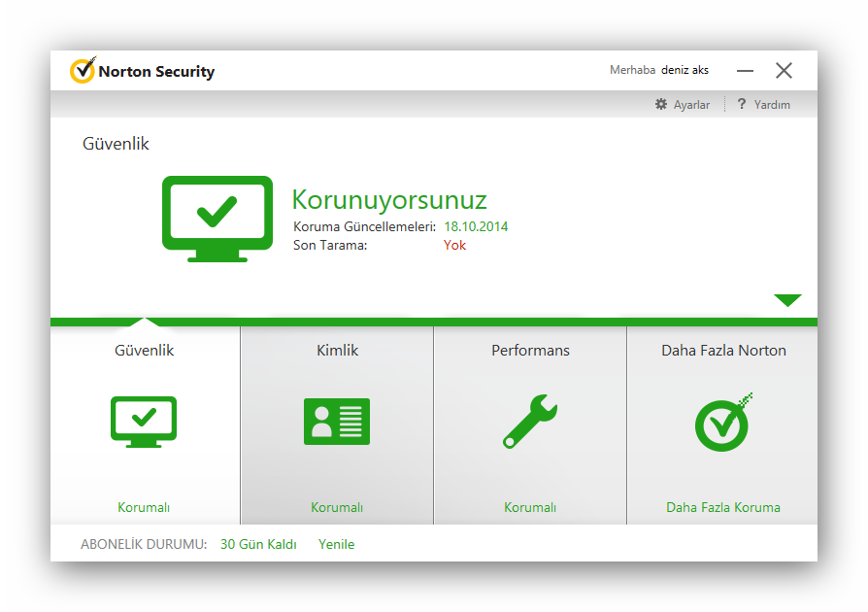Click the Yardım question mark icon
Image resolution: width=868 pixels, height=612 pixels.
pyautogui.click(x=742, y=104)
